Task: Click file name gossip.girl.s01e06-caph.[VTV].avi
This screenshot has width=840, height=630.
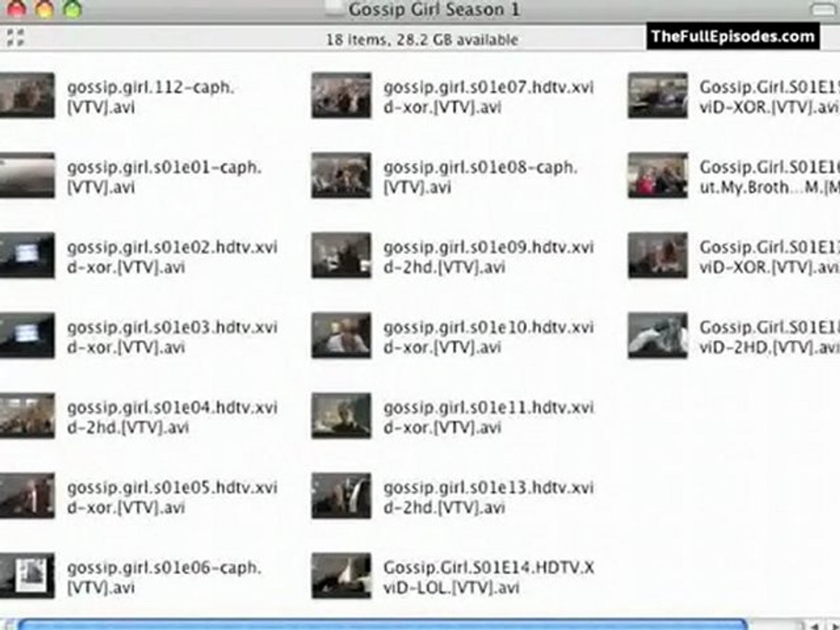Action: click(164, 577)
